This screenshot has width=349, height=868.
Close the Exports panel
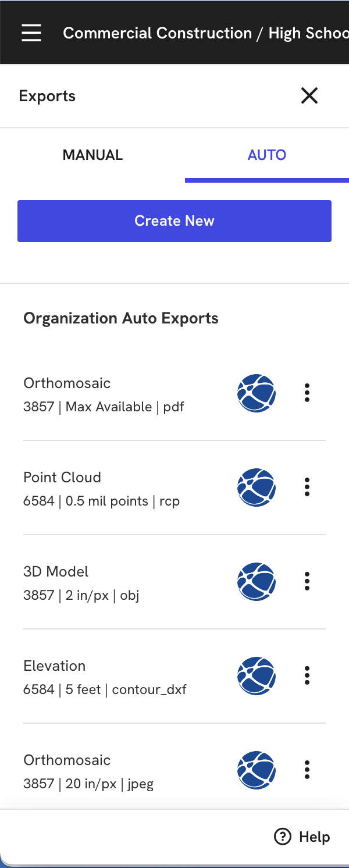[309, 95]
